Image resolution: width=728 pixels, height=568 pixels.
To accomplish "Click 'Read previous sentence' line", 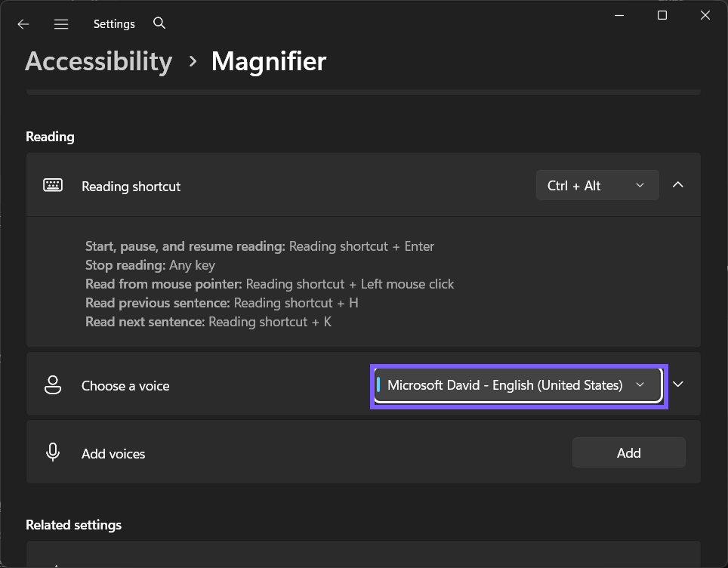I will 222,303.
